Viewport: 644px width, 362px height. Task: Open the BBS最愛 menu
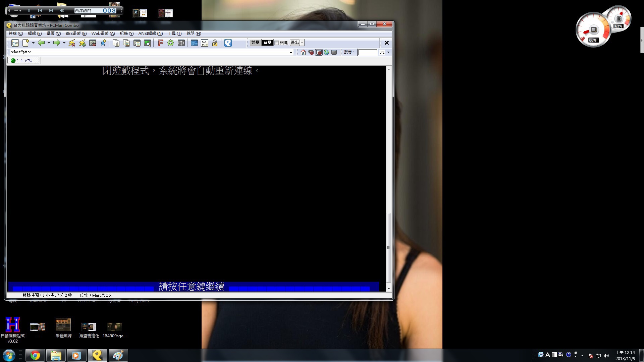(76, 34)
